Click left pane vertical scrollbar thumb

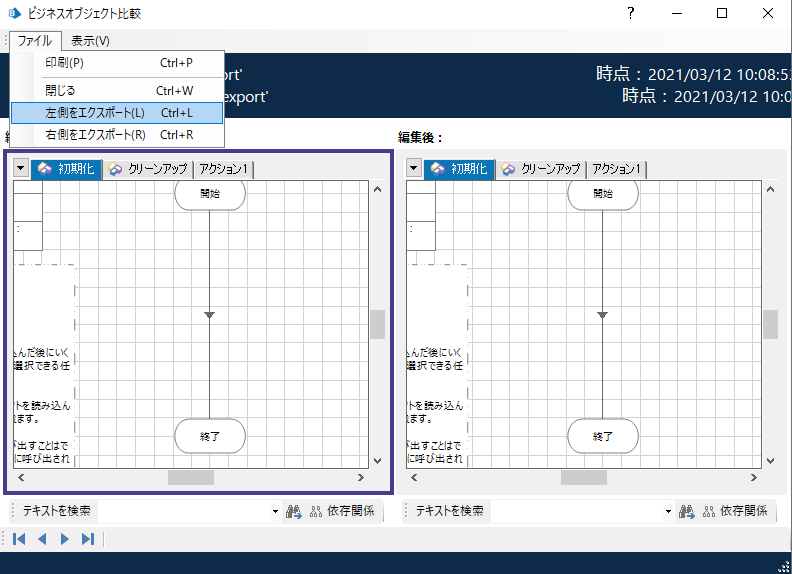pos(378,324)
